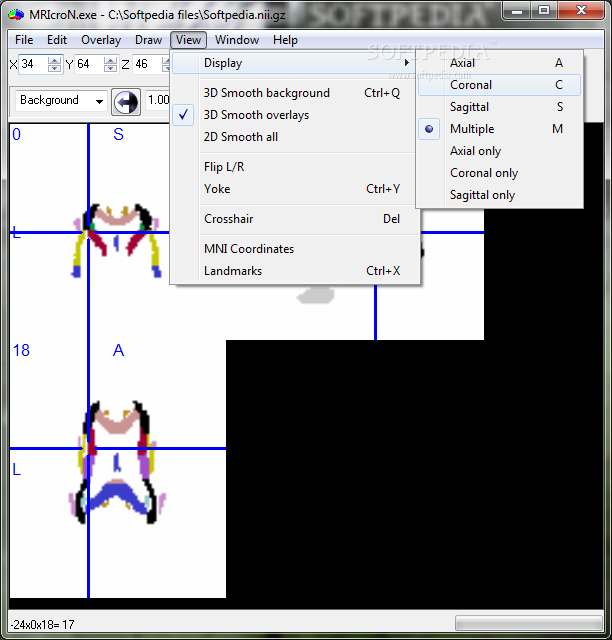Open the Help menu
The height and width of the screenshot is (640, 612).
pyautogui.click(x=285, y=40)
